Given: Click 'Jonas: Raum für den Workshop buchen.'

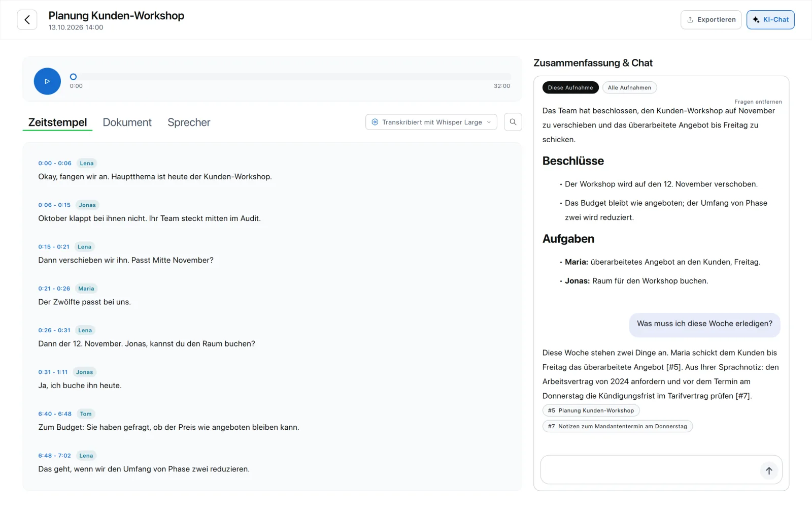Looking at the screenshot, I should (636, 281).
